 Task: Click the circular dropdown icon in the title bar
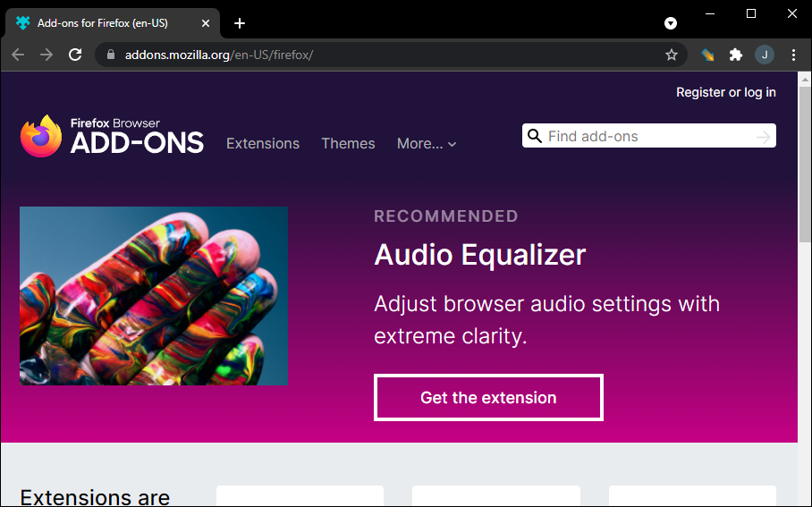pos(671,23)
